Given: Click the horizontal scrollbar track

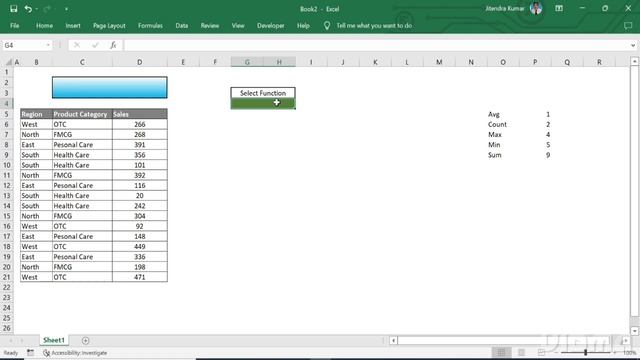Looking at the screenshot, I should pos(510,340).
